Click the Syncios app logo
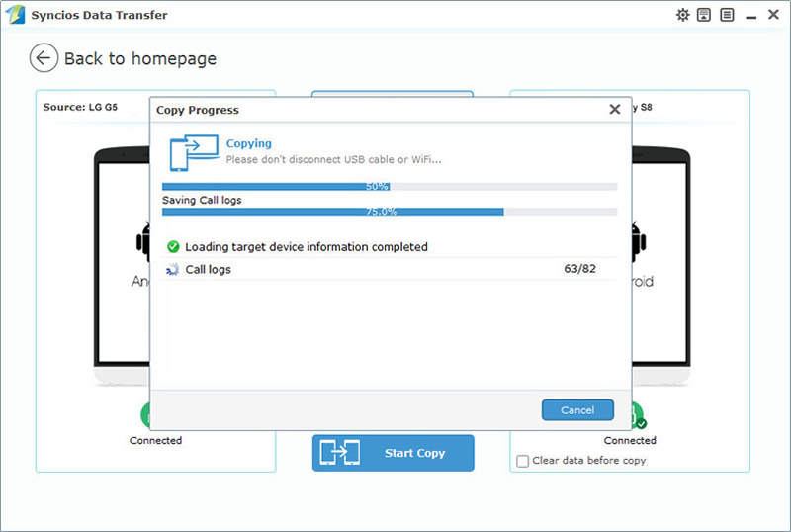Screen dimensions: 791x532 point(15,15)
